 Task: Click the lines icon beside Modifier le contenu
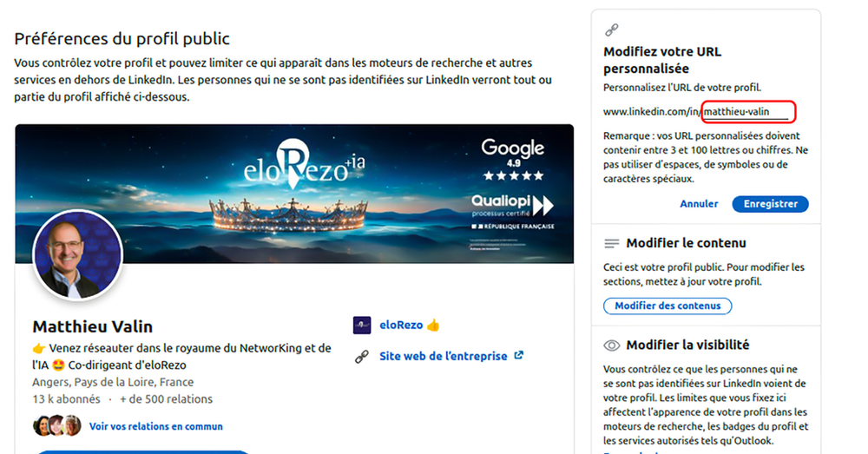[x=612, y=243]
